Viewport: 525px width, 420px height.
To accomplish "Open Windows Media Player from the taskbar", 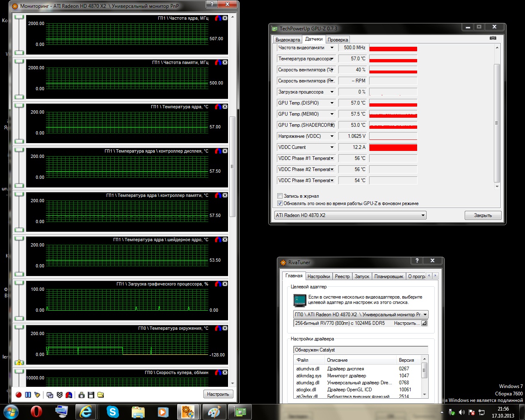I will [163, 411].
